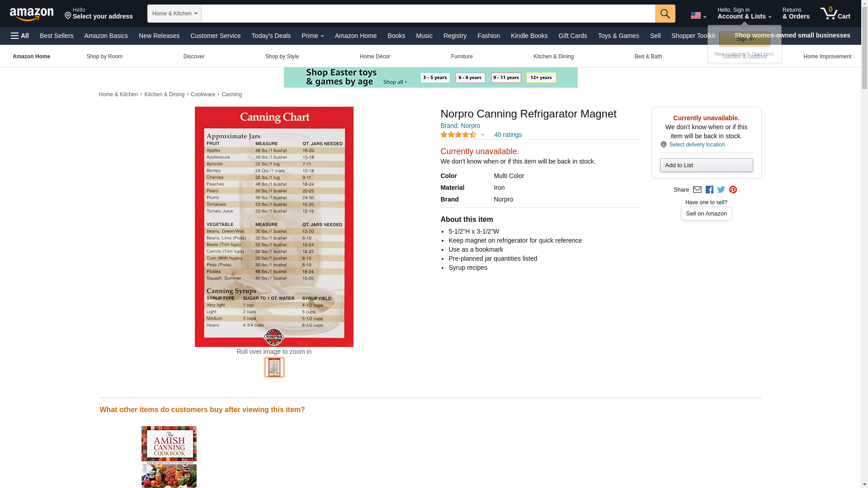Open the country flag language selector
Viewport: 868px width, 488px height.
point(698,15)
